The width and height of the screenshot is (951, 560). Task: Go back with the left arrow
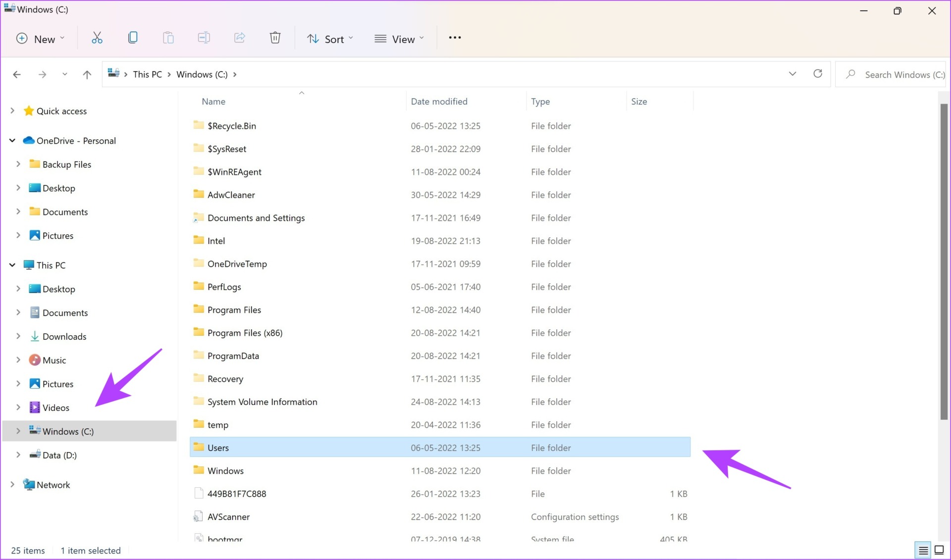[x=17, y=75]
